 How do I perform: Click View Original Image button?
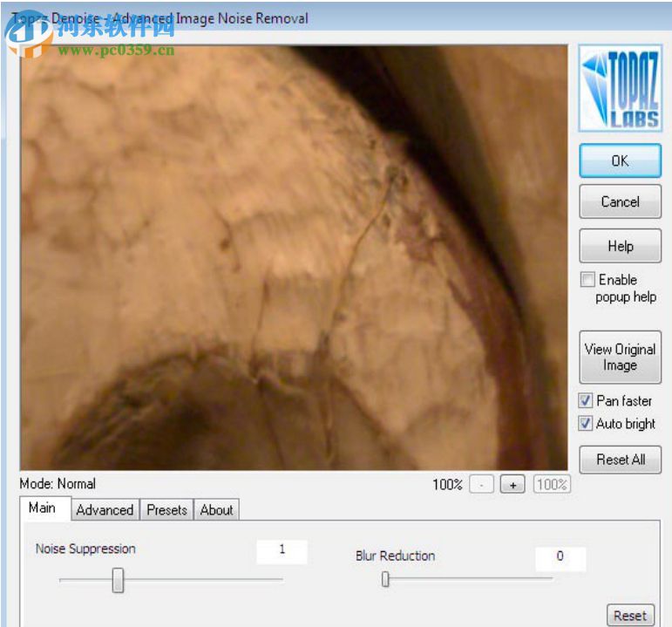click(x=621, y=357)
